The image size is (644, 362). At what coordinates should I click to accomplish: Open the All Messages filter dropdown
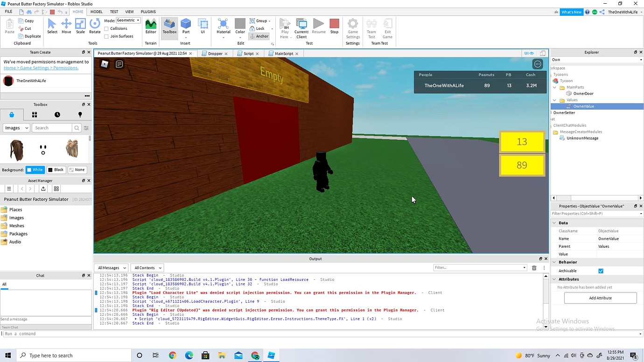(111, 268)
